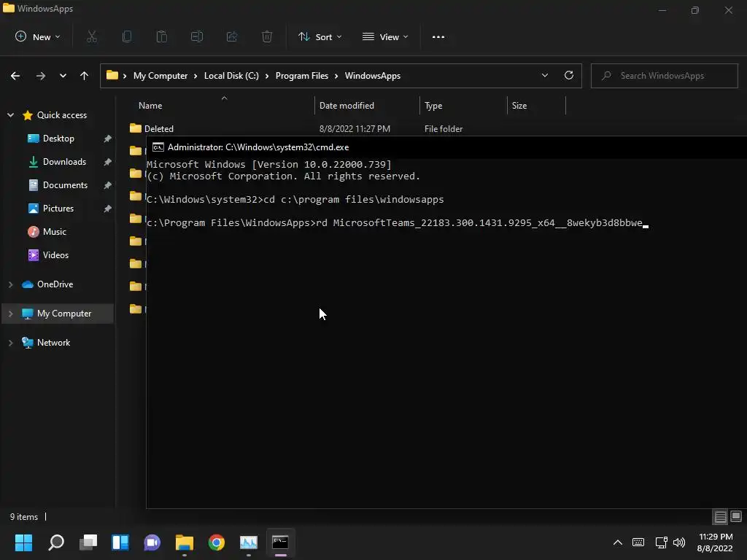Select Music in navigation pane
Screen dimensions: 747x560
tap(54, 231)
